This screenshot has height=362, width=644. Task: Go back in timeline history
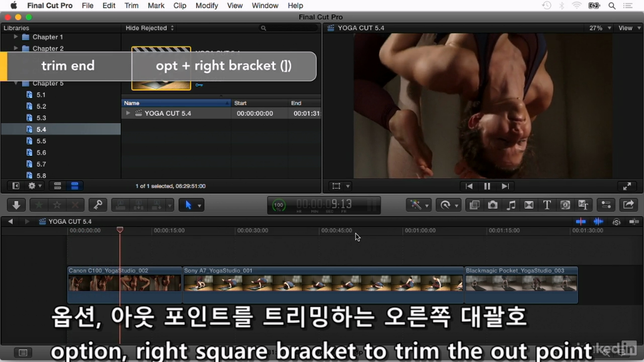10,222
